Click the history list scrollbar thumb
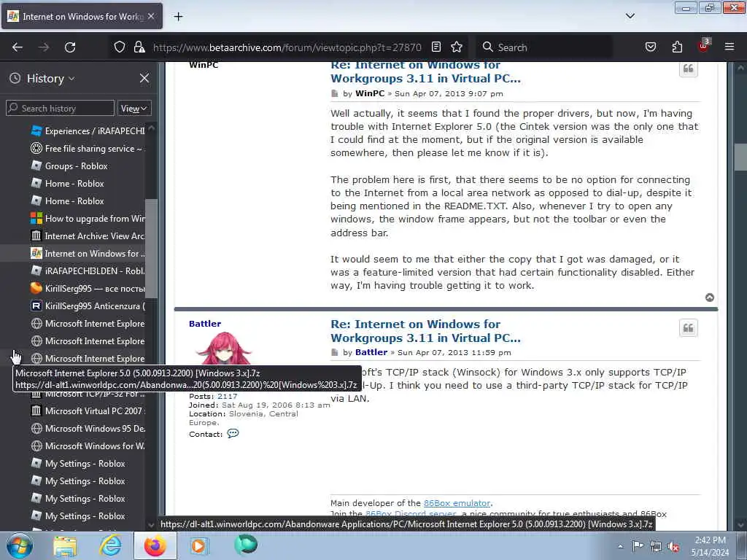 pos(152,248)
